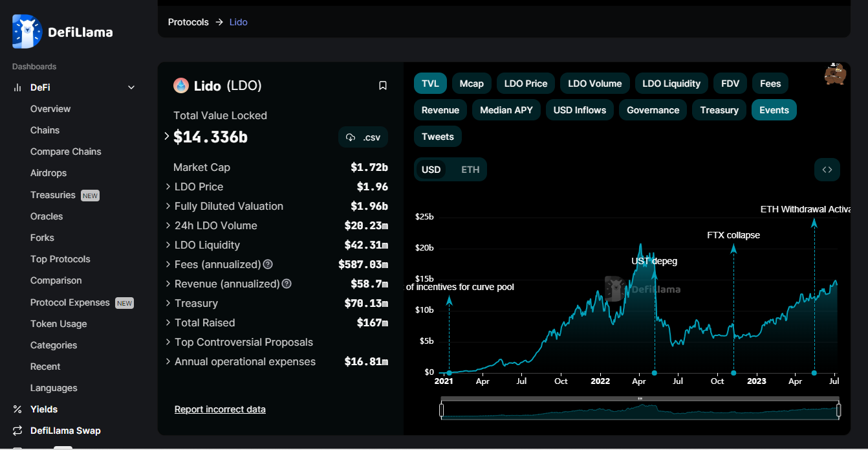Toggle the Median APY chart metric
Image resolution: width=868 pixels, height=450 pixels.
click(506, 110)
